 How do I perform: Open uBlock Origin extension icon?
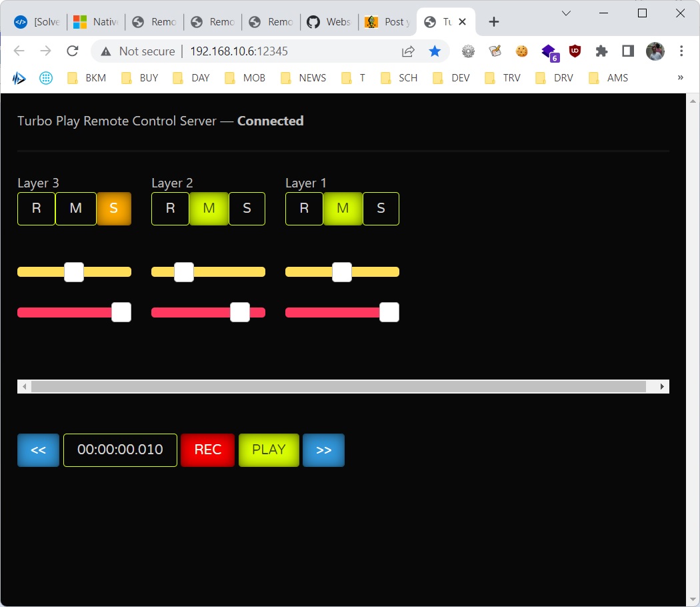point(575,51)
